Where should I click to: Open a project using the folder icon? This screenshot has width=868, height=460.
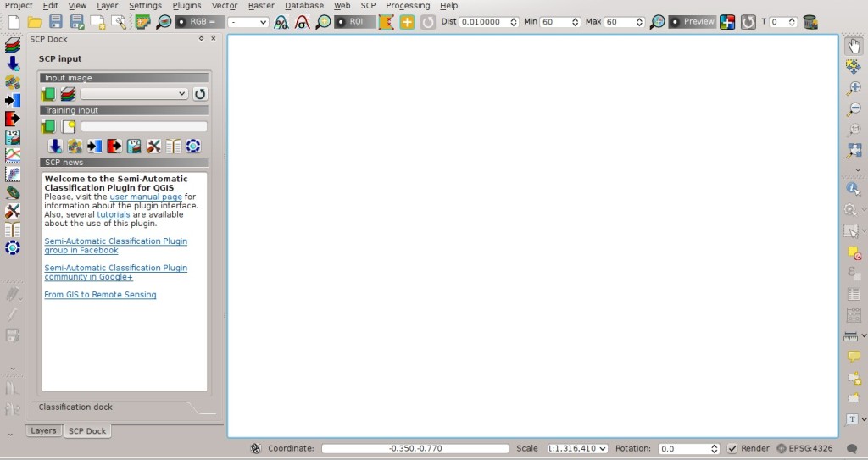pyautogui.click(x=34, y=22)
